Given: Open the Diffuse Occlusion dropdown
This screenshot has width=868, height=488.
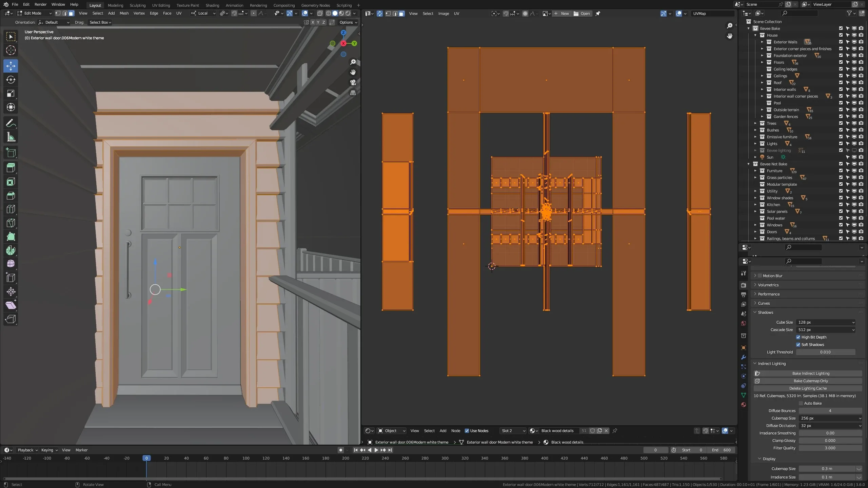Looking at the screenshot, I should coord(830,426).
